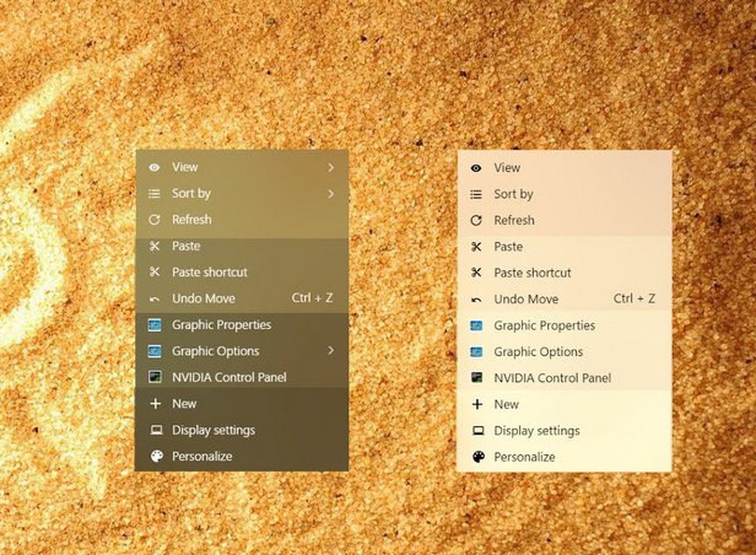The image size is (756, 555).
Task: Click Graphic Properties icon in the light menu
Action: click(476, 326)
